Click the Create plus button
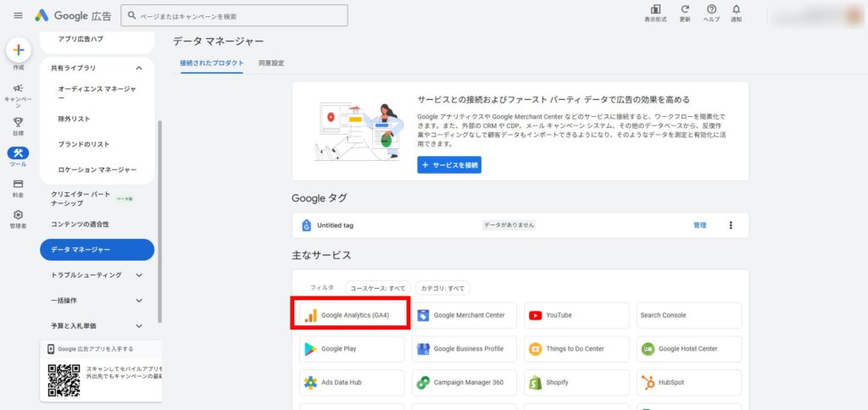The width and height of the screenshot is (868, 410). [x=19, y=50]
